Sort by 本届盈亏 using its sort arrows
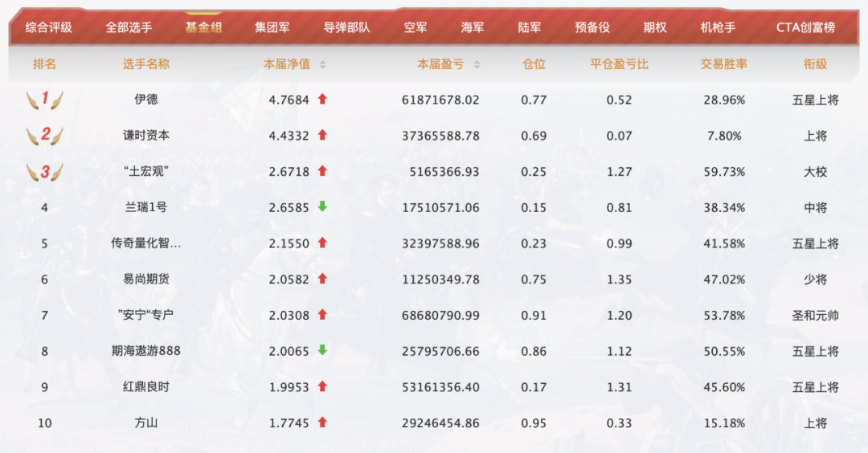The image size is (868, 453). pos(477,65)
